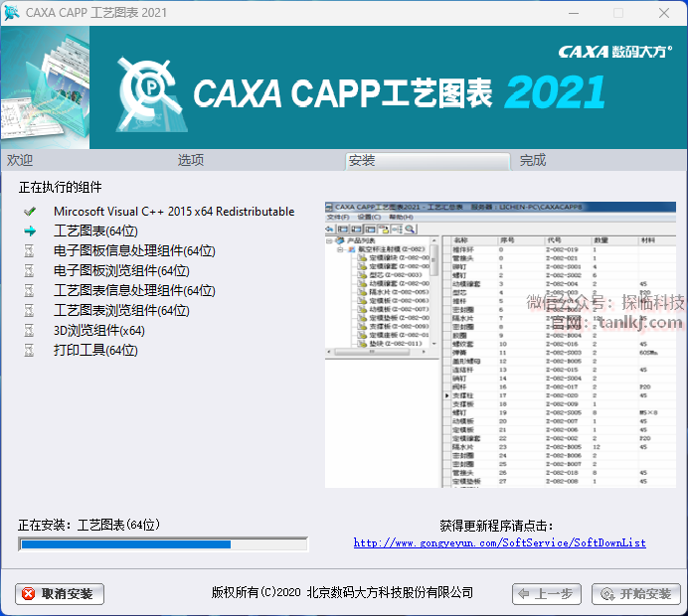Click the product preview screenshot image
Image resolution: width=688 pixels, height=616 pixels.
500,345
